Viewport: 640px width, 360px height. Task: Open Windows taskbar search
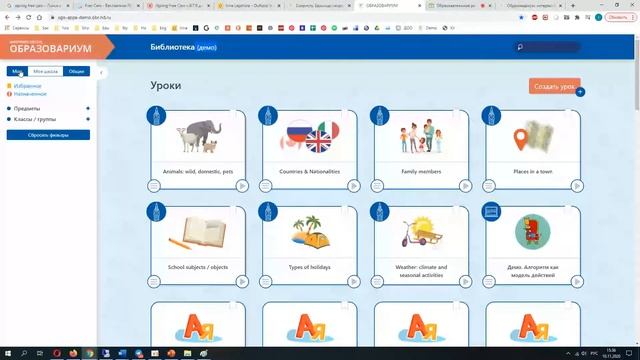click(24, 353)
